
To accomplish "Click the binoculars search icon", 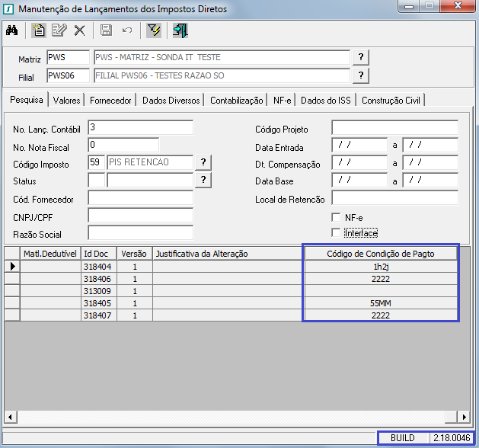I will [x=11, y=30].
